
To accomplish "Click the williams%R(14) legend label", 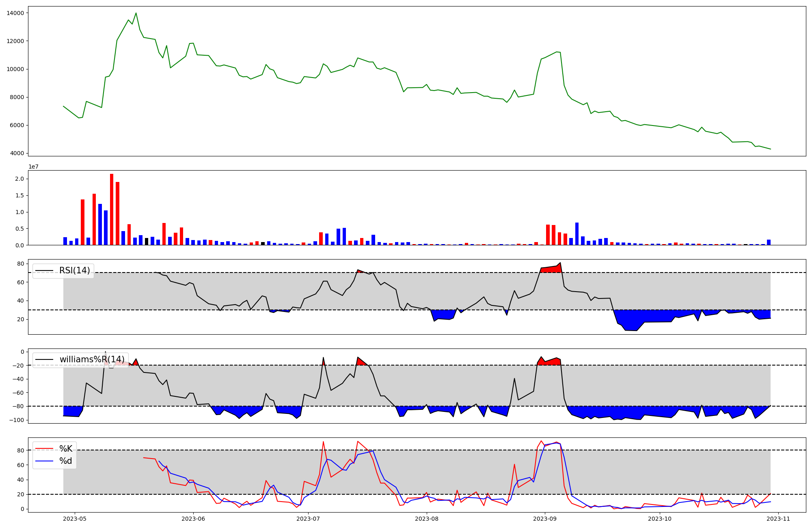I will [x=92, y=359].
